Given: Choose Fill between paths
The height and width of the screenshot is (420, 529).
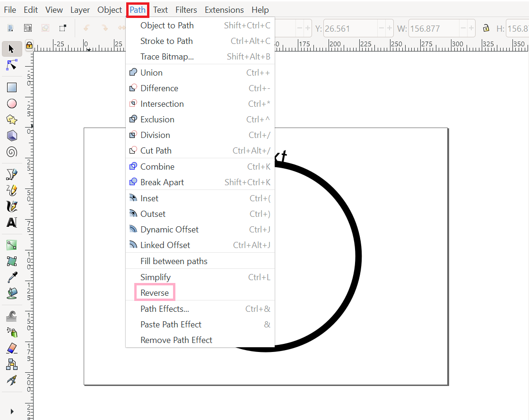Looking at the screenshot, I should coord(200,261).
